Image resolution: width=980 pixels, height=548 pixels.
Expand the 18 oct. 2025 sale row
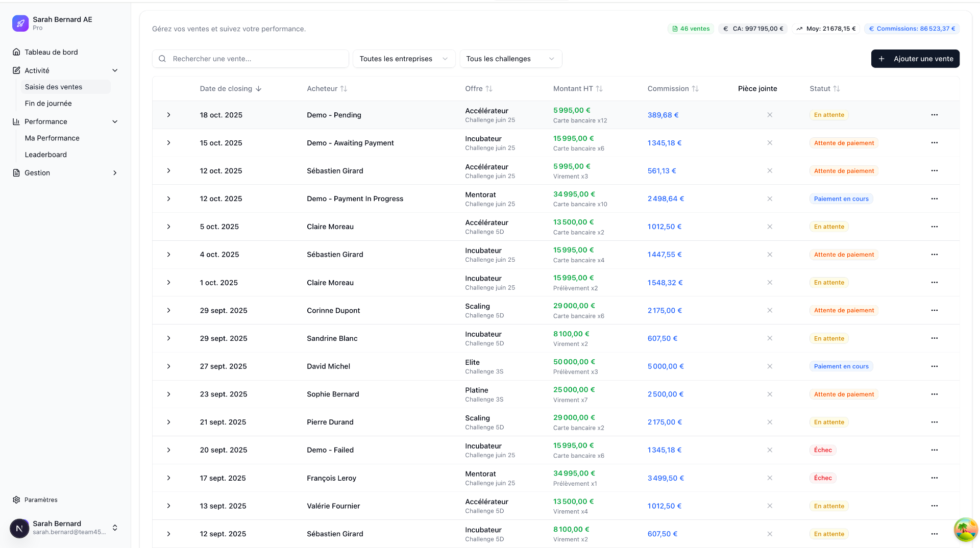tap(168, 115)
